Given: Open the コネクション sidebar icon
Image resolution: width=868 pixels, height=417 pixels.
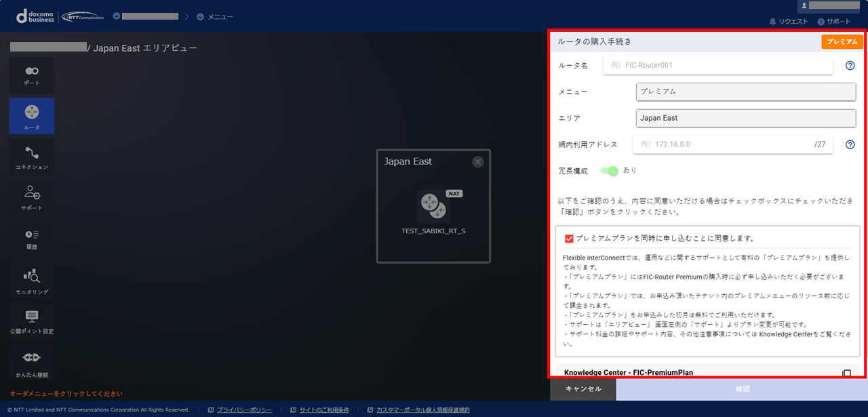Looking at the screenshot, I should click(32, 157).
